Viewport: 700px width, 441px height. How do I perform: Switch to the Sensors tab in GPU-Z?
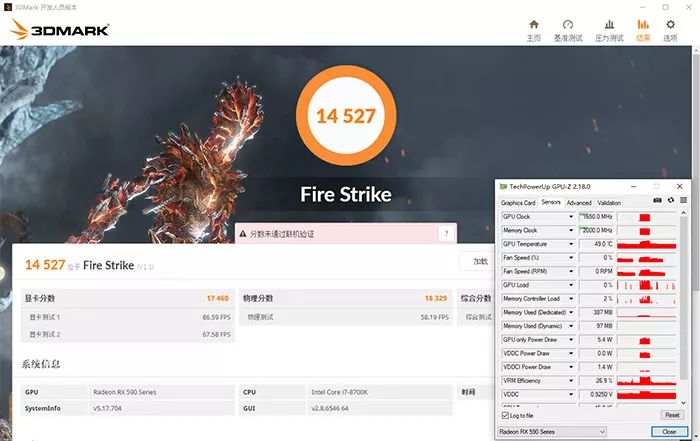[551, 202]
